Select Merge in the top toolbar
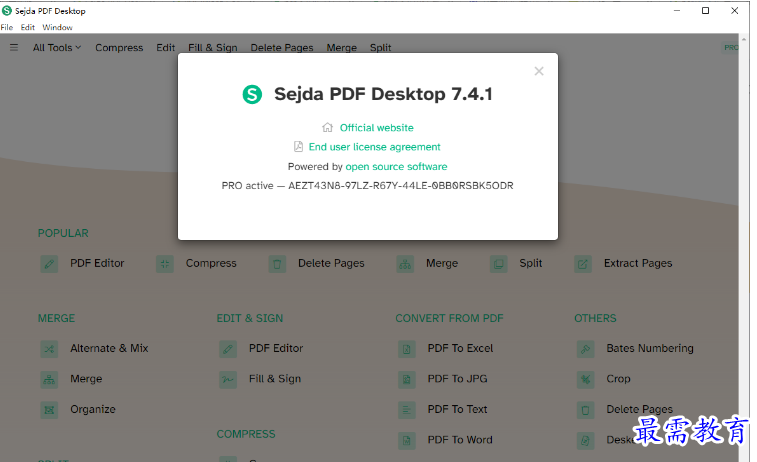The width and height of the screenshot is (757, 462). (x=342, y=48)
